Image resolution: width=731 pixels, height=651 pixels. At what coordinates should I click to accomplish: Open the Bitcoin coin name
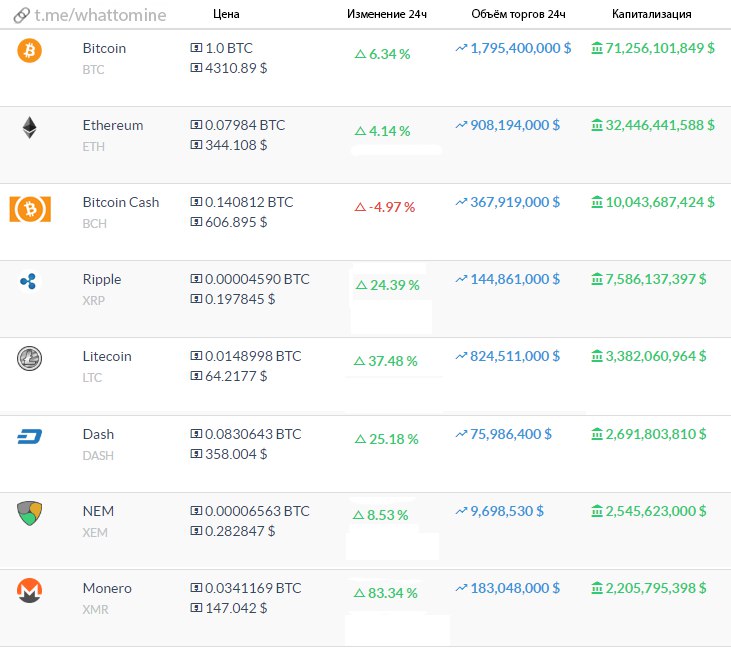click(x=104, y=48)
